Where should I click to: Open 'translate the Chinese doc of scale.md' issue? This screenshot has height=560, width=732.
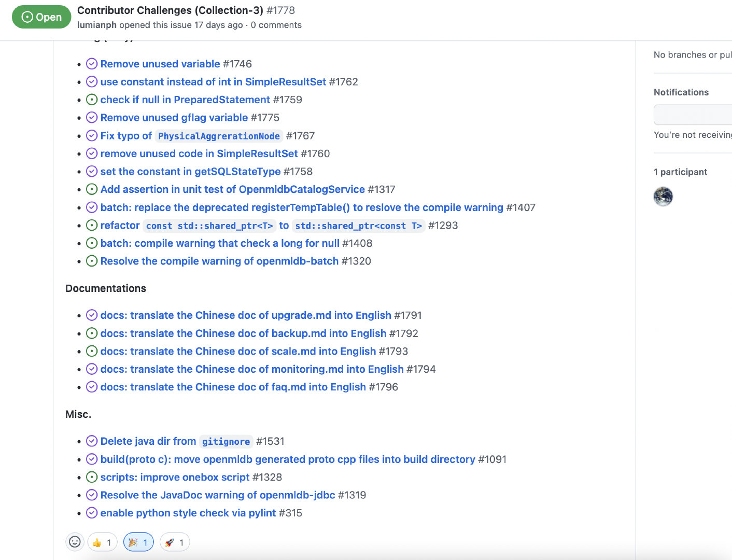click(x=238, y=352)
